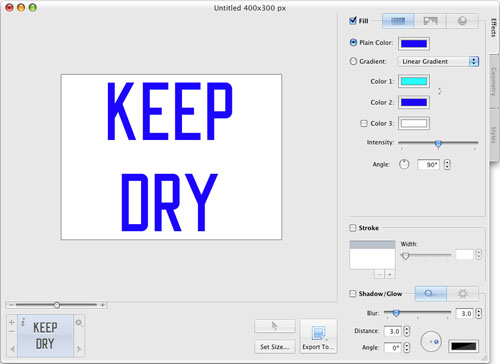
Task: Select the solid fill type icon
Action: click(x=398, y=21)
